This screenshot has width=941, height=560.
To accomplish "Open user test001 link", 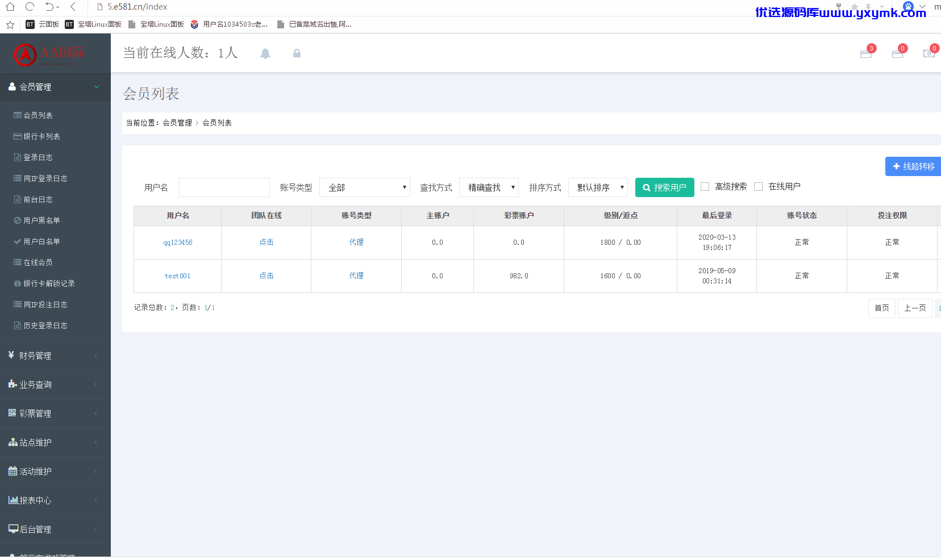I will (x=178, y=276).
